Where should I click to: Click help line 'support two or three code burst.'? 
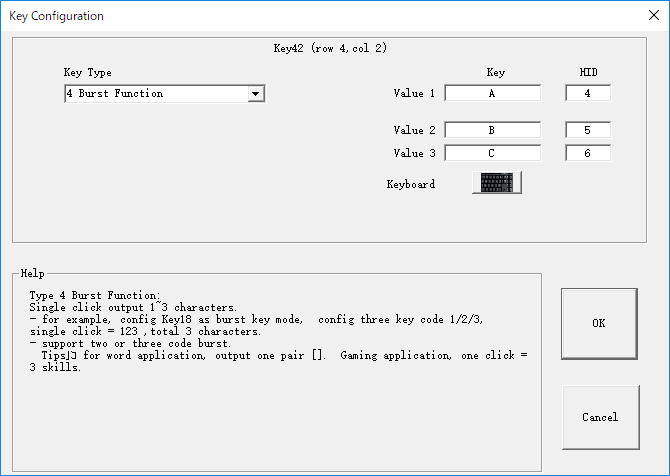point(136,343)
